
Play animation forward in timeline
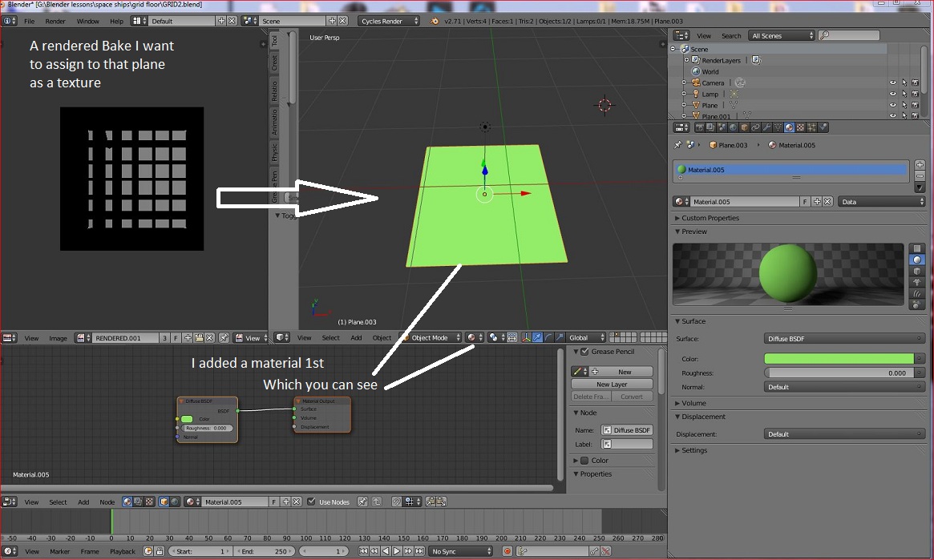397,551
